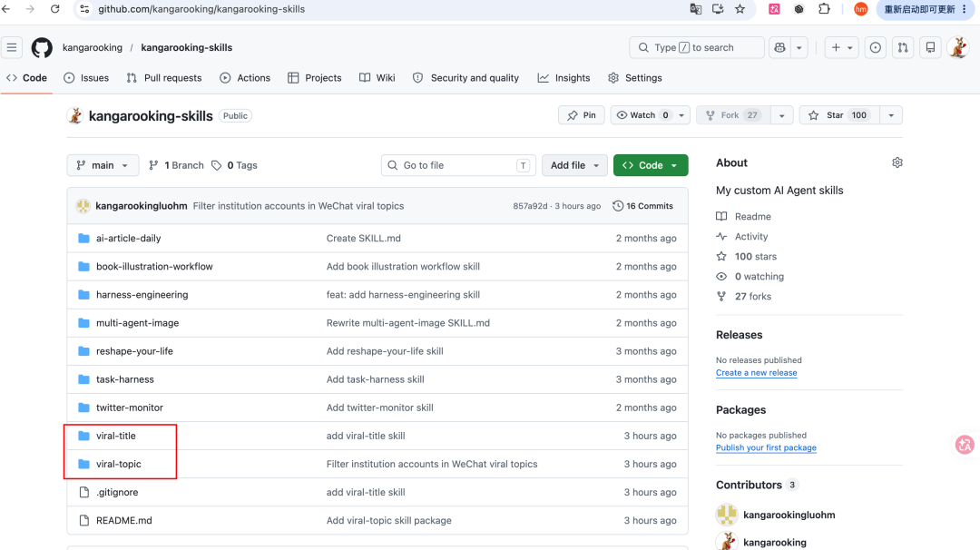Click the Type / to search box

(x=697, y=47)
